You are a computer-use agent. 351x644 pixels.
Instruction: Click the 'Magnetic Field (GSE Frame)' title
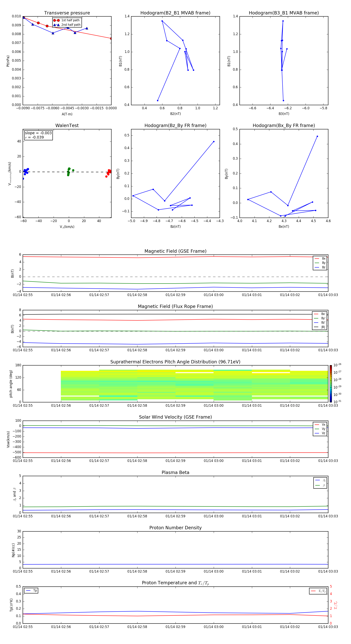point(175,251)
